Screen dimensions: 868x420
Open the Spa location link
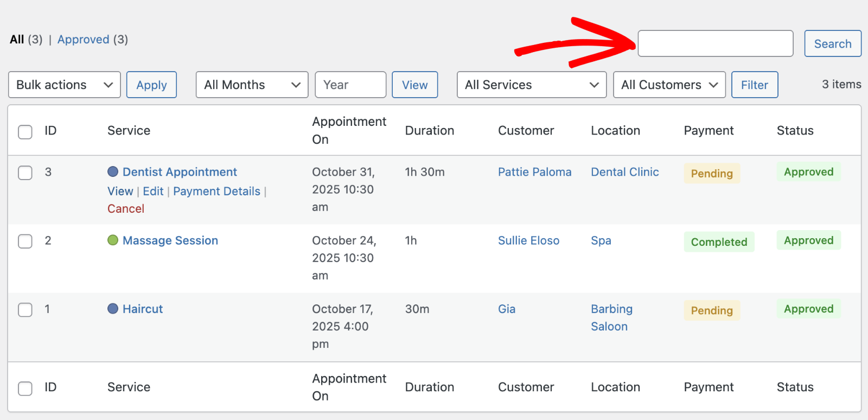click(x=601, y=240)
